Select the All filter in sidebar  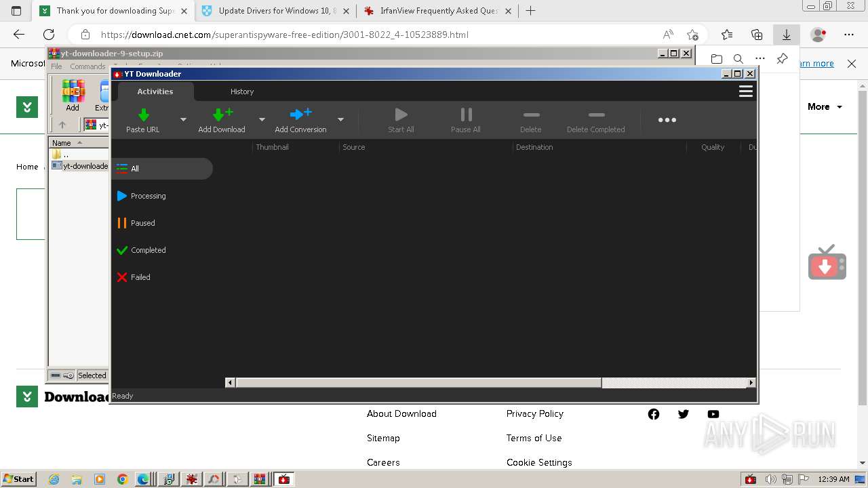coord(162,169)
